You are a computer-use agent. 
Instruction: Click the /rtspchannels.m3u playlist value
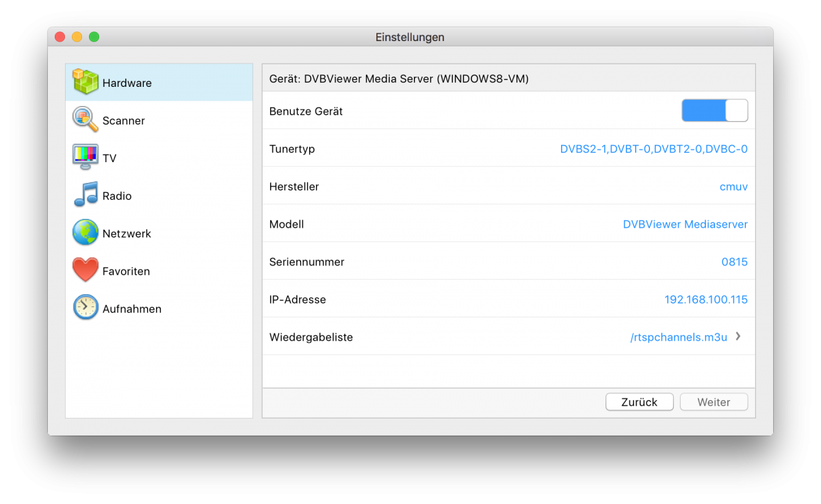pos(679,337)
